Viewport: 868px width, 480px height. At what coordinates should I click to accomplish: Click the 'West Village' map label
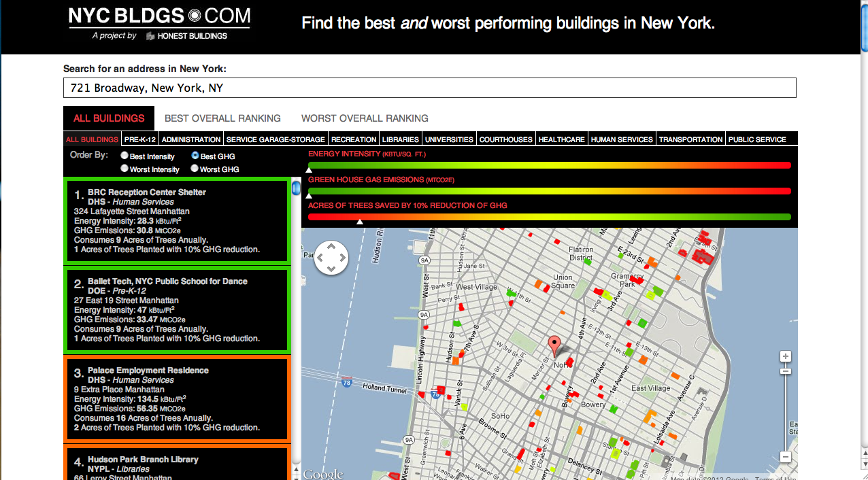coord(475,288)
